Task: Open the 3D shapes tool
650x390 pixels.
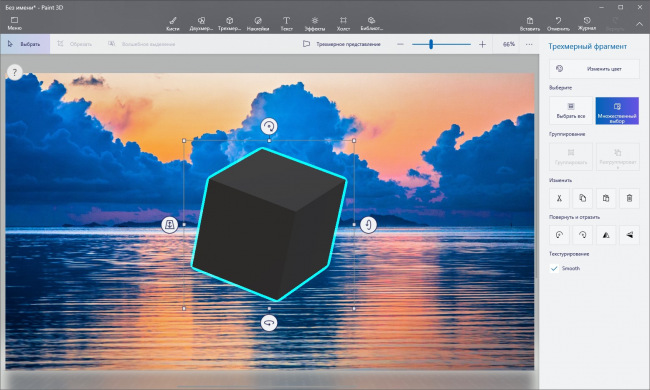Action: click(x=229, y=24)
